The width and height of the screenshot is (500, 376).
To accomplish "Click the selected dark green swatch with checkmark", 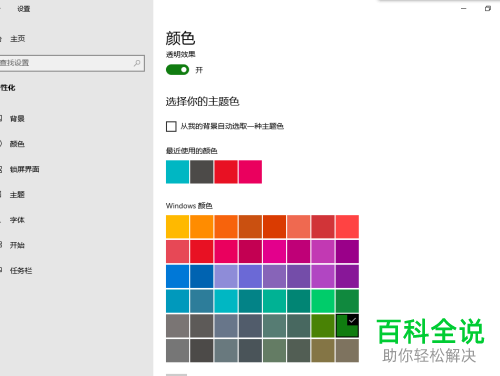I will pyautogui.click(x=347, y=326).
